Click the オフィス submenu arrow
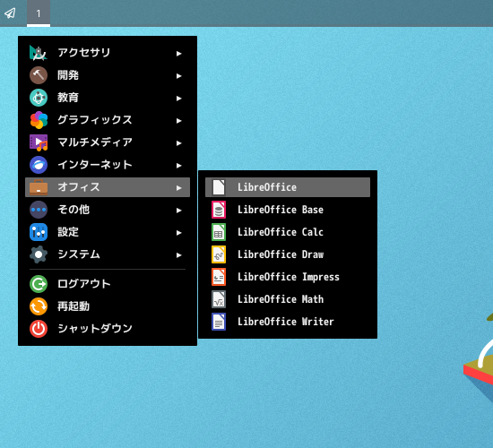The width and height of the screenshot is (493, 448). tap(179, 188)
